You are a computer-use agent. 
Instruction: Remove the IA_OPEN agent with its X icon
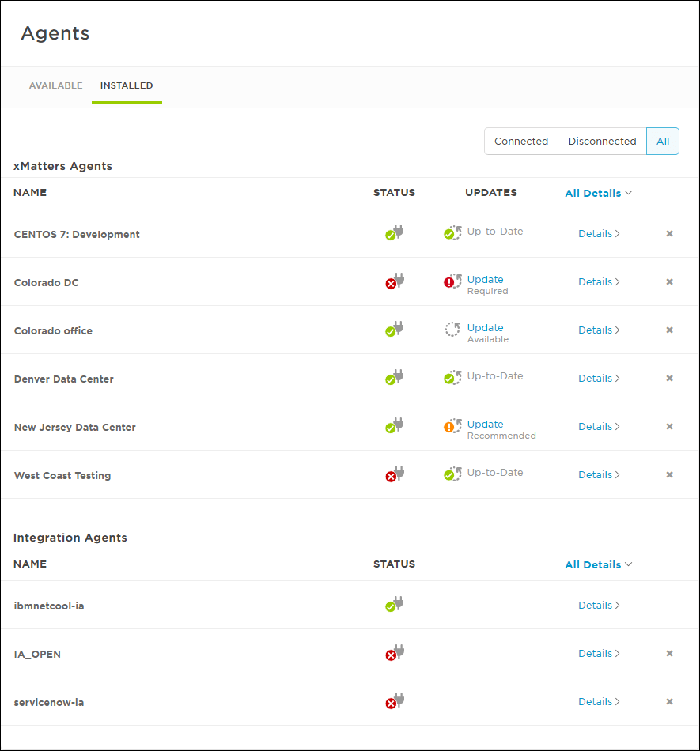point(669,653)
